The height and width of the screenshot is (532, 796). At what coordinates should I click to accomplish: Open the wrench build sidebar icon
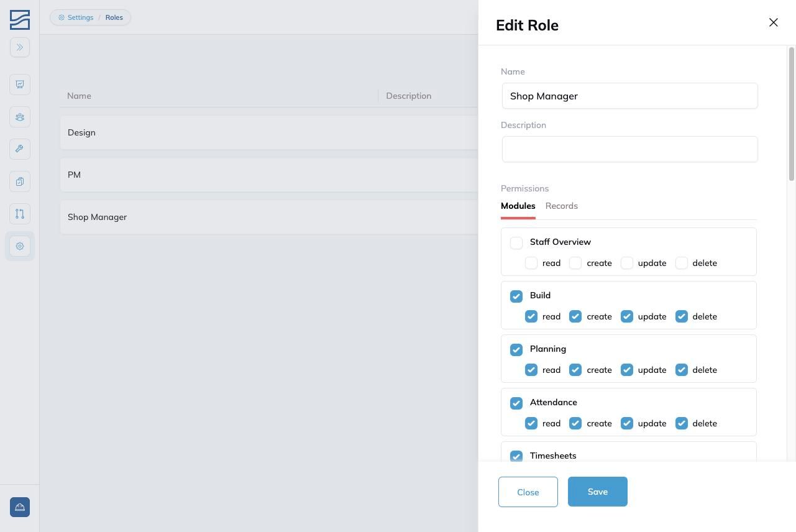pyautogui.click(x=20, y=149)
